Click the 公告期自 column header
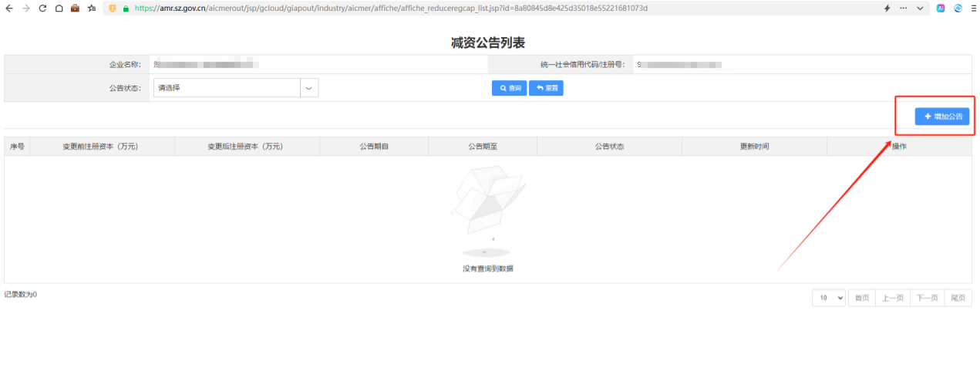980x365 pixels. coord(373,147)
